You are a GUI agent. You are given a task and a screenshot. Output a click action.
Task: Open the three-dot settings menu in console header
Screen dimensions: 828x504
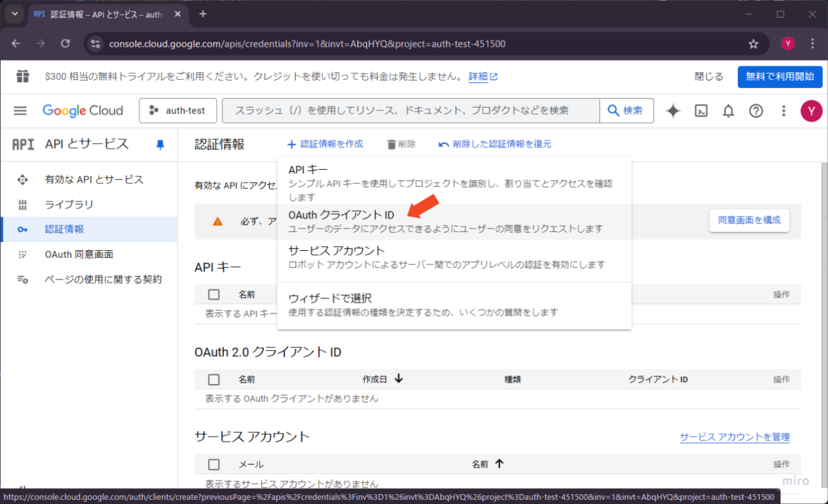coord(784,111)
